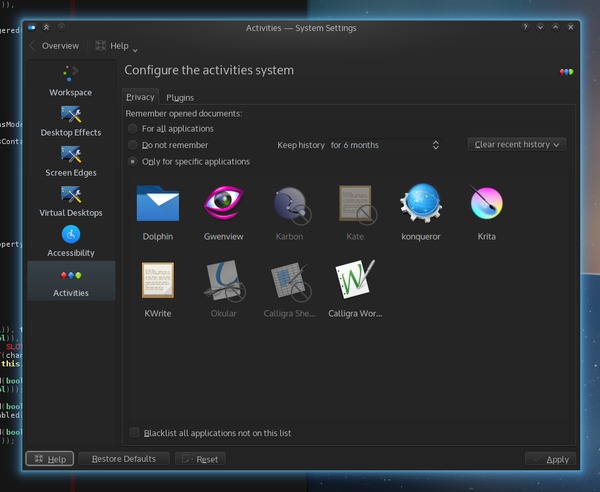This screenshot has height=492, width=600.
Task: Open Virtual Desktops settings module
Action: click(x=71, y=201)
